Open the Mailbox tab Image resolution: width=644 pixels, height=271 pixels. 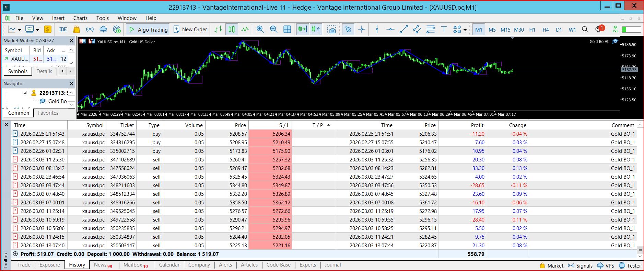click(x=136, y=265)
